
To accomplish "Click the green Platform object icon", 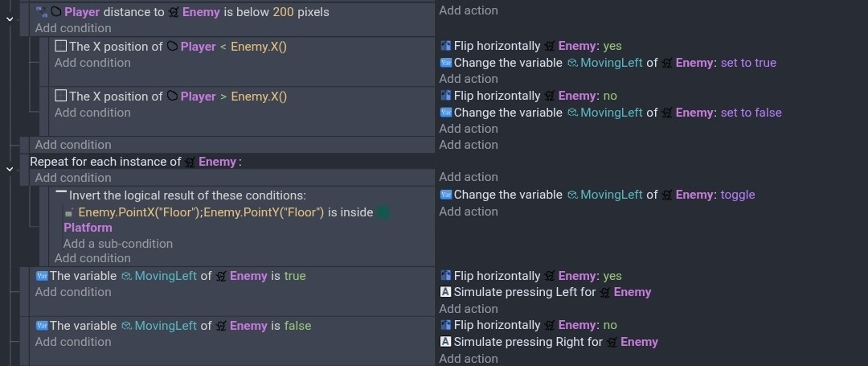I will [x=383, y=212].
